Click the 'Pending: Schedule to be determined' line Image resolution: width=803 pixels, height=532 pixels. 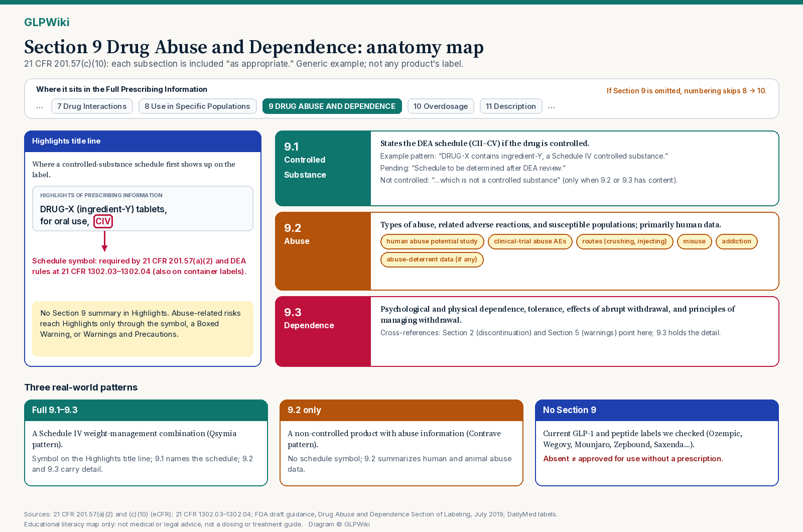point(473,168)
